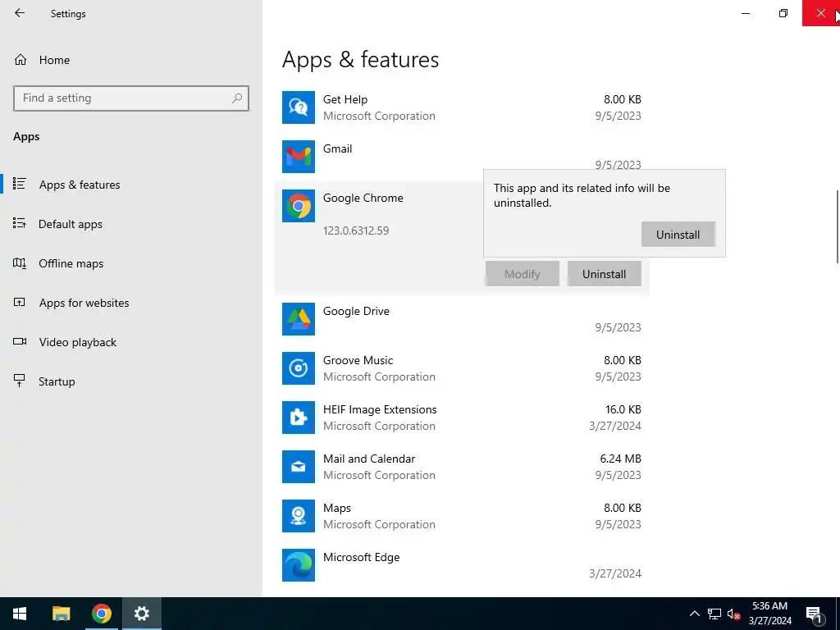Click the Mail and Calendar icon
The image size is (840, 630).
(299, 467)
